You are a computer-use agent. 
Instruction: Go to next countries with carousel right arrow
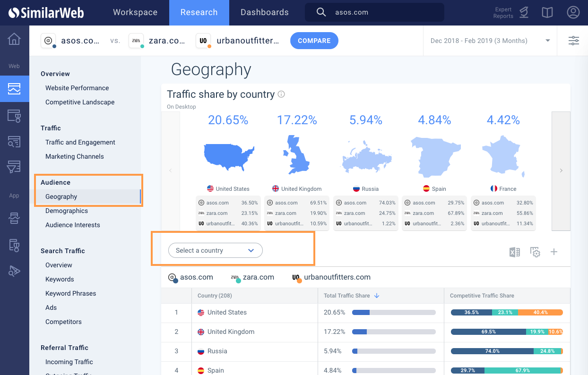pos(561,171)
